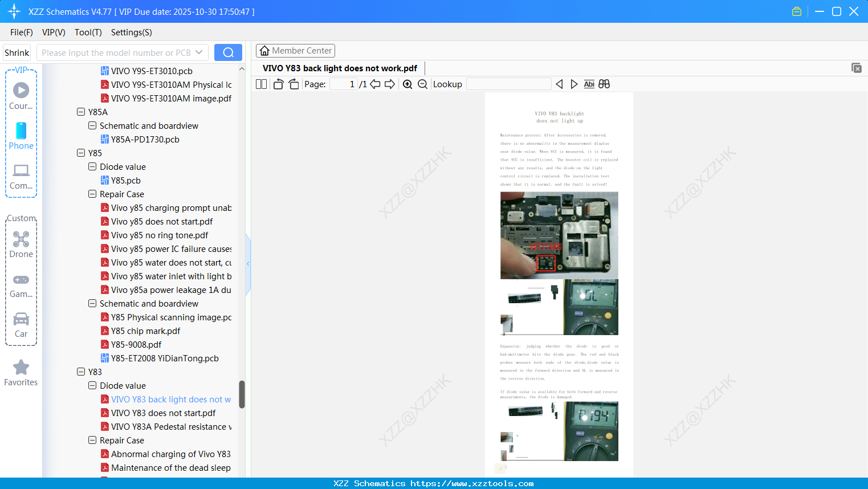Open the Drone category icon
The image size is (868, 489).
(x=21, y=239)
